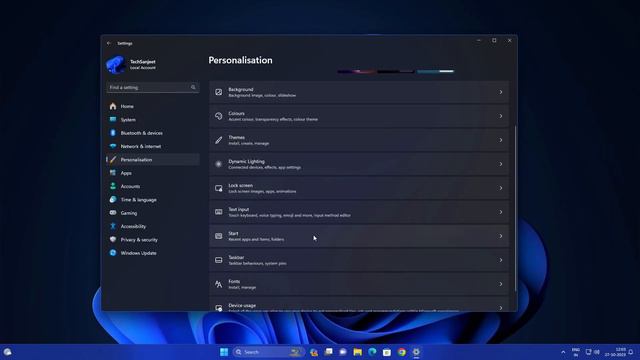Open File Explorer from the taskbar
640x360 pixels.
pyautogui.click(x=358, y=352)
